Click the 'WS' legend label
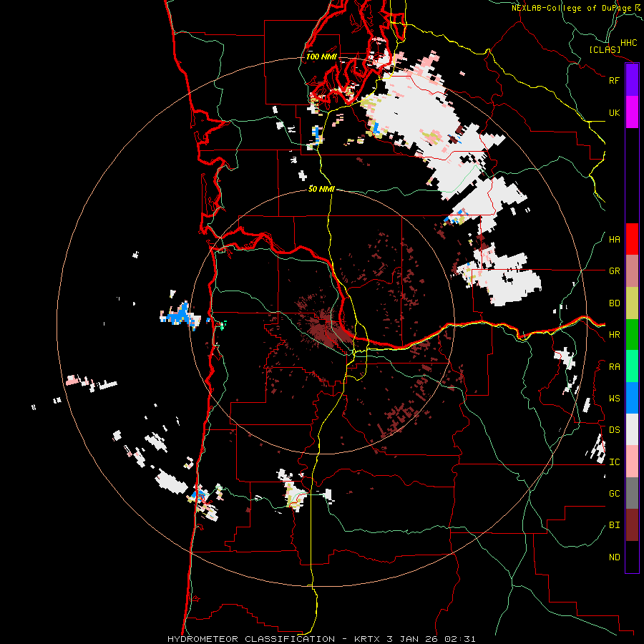 point(614,399)
